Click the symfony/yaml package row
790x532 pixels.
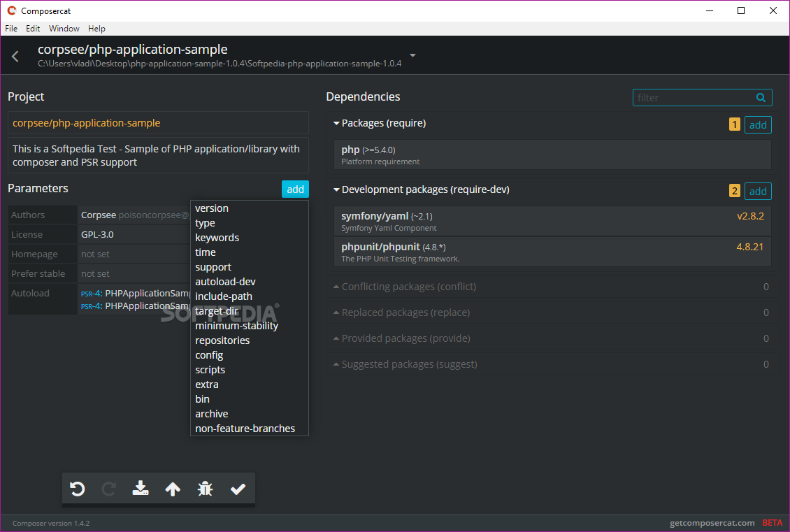click(552, 221)
